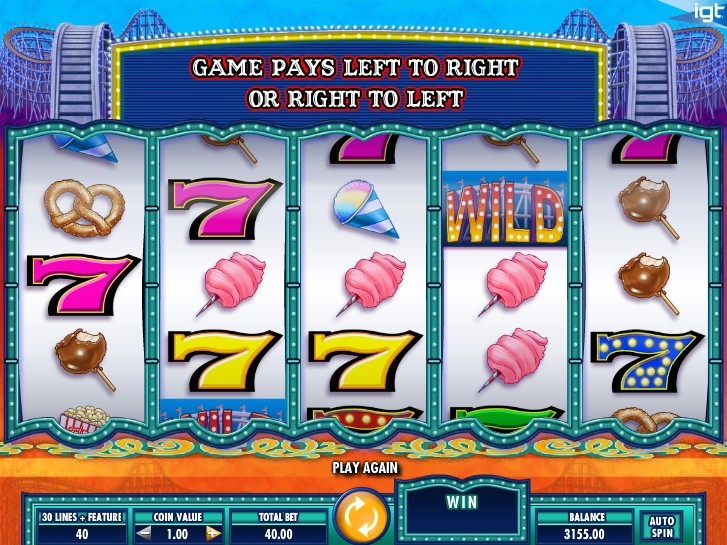Click the caramel apple on the first reel
727x545 pixels.
[x=83, y=358]
